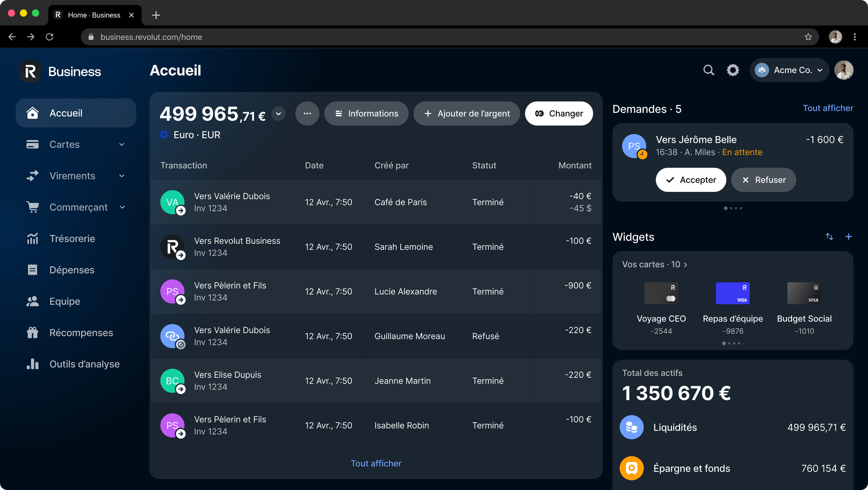The height and width of the screenshot is (490, 868).
Task: Open the search magnifier icon
Action: tap(709, 70)
